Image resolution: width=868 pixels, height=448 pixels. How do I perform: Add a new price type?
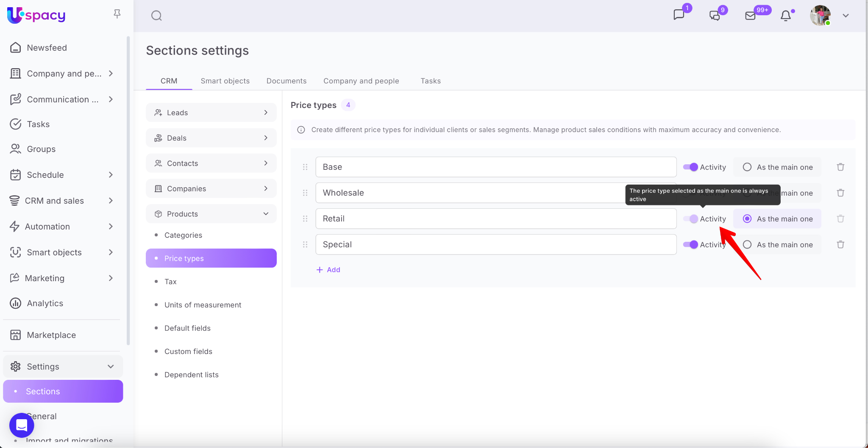tap(328, 270)
